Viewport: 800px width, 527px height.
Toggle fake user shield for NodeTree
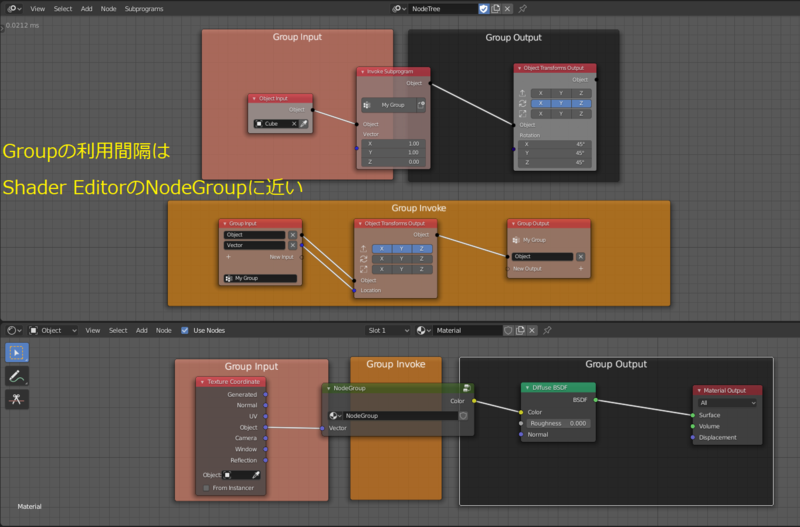coord(484,9)
